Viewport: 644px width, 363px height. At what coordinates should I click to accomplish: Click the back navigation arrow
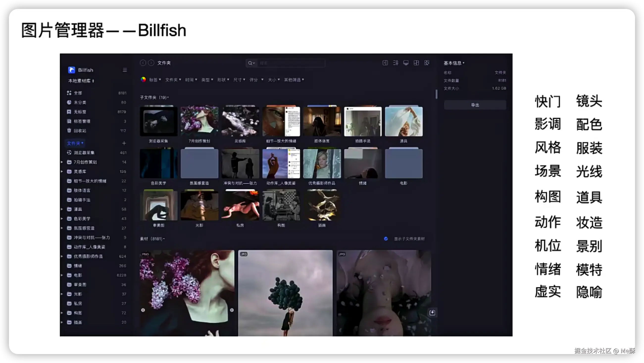click(x=143, y=63)
